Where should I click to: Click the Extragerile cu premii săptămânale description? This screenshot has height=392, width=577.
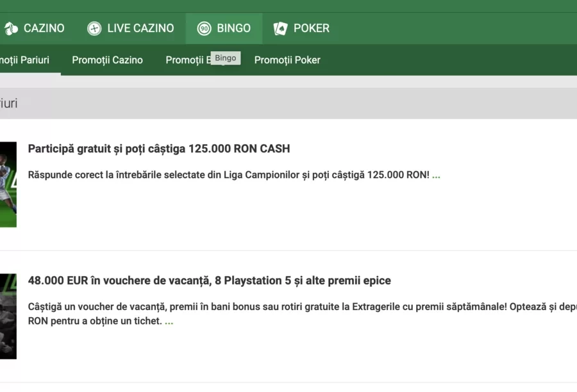coord(303,314)
